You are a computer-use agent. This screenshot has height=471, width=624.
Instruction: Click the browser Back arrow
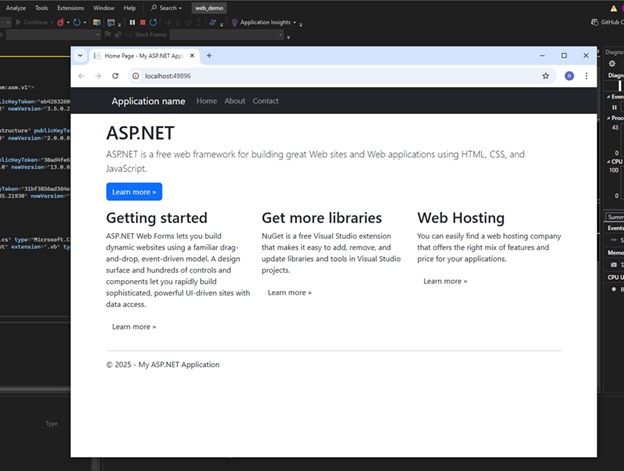(x=81, y=76)
